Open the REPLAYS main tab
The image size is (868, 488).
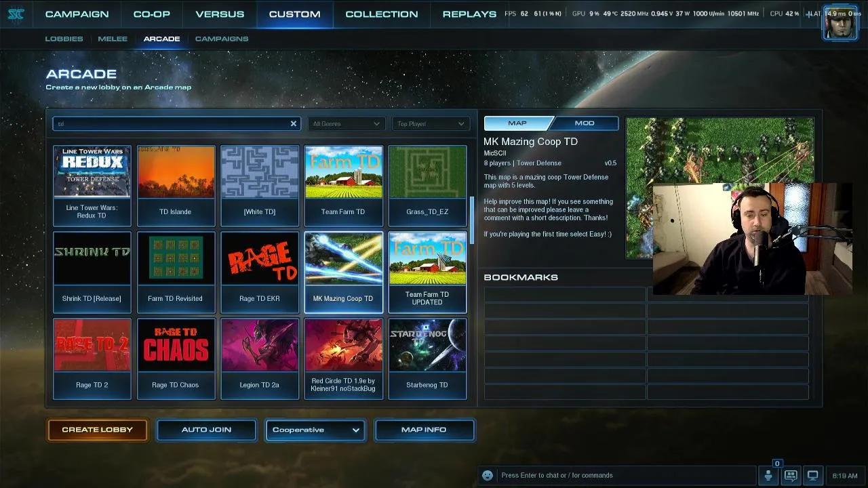pos(469,14)
